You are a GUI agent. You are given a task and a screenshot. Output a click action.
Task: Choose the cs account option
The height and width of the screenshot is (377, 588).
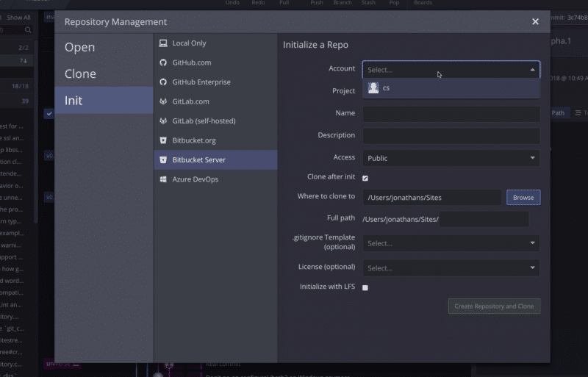451,88
